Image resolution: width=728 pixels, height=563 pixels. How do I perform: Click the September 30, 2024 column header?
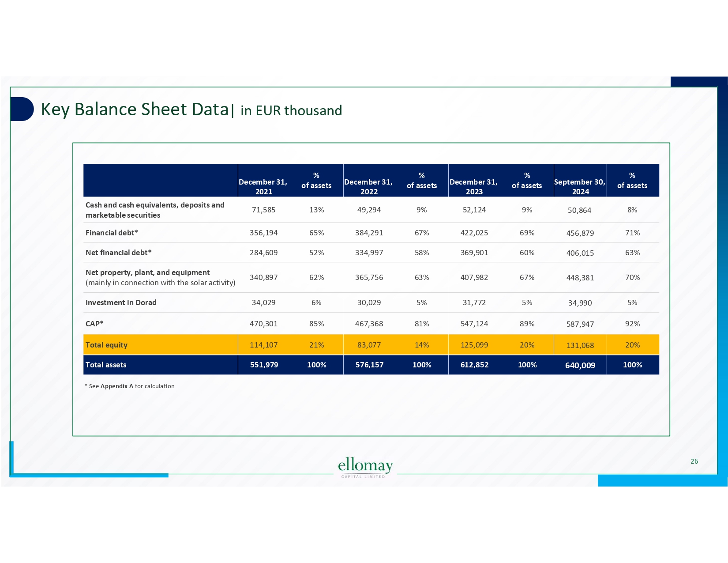[580, 187]
